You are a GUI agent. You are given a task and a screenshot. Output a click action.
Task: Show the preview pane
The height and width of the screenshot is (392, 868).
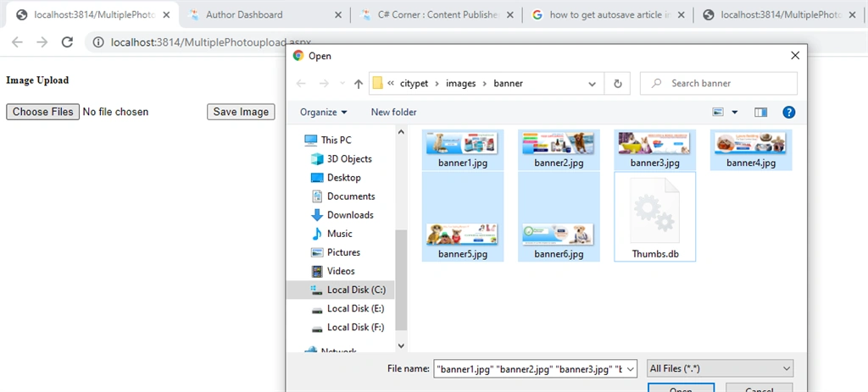[x=760, y=113]
